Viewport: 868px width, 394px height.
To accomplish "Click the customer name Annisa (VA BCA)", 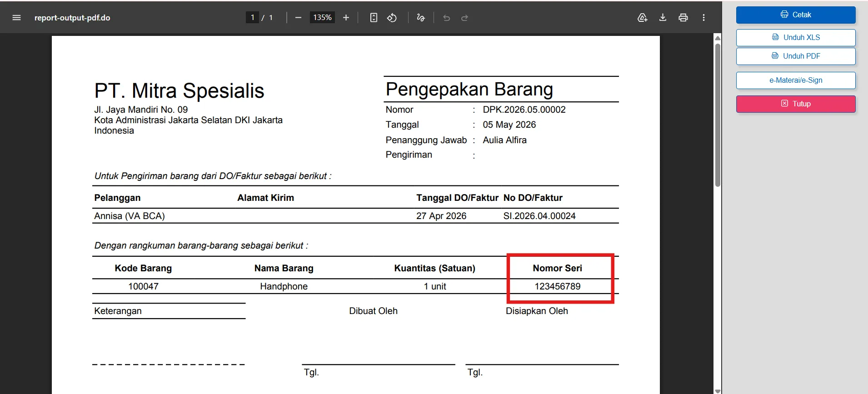I will (x=130, y=216).
